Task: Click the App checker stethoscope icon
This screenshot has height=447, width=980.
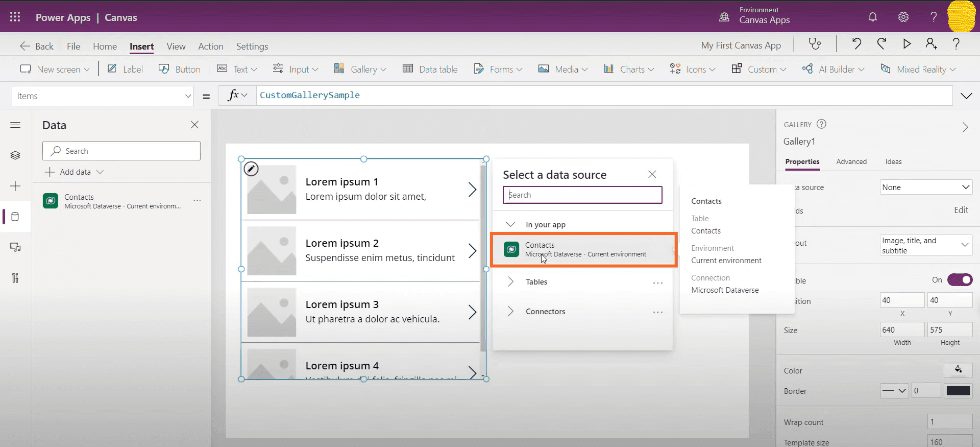Action: [x=815, y=44]
